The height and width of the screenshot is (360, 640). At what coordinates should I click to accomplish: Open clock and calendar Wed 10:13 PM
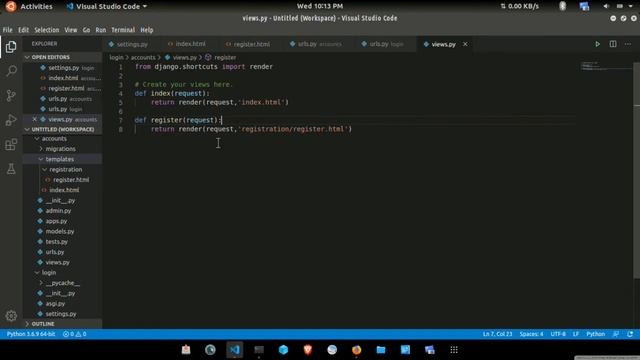point(320,6)
